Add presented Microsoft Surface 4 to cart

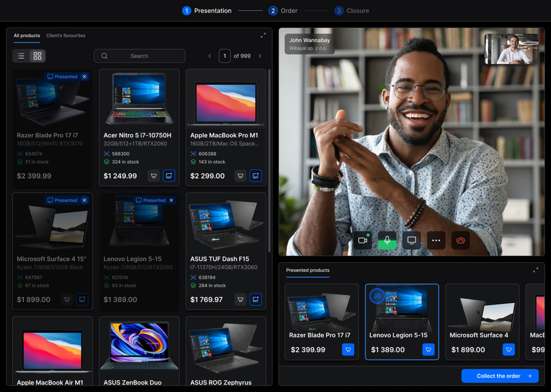pos(509,350)
